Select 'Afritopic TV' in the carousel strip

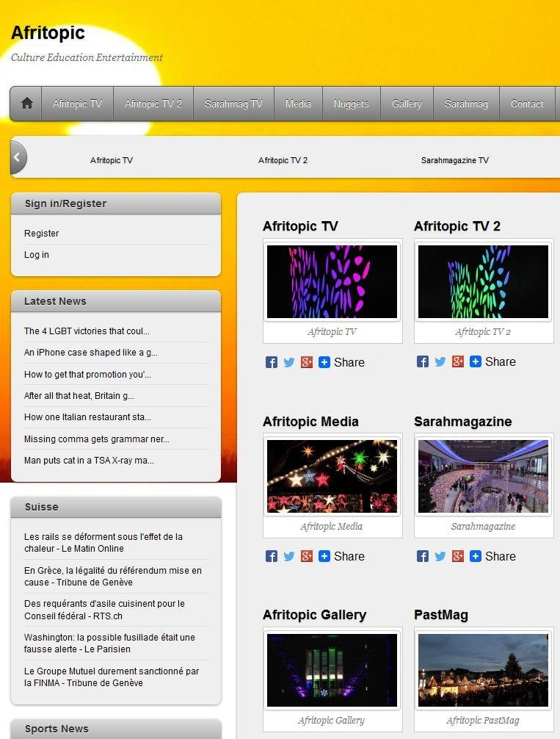tap(112, 160)
